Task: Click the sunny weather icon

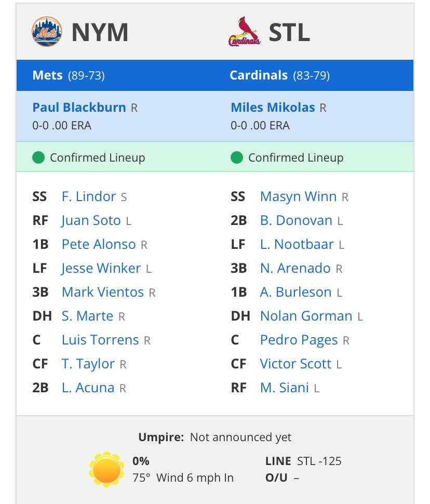Action: 106,469
